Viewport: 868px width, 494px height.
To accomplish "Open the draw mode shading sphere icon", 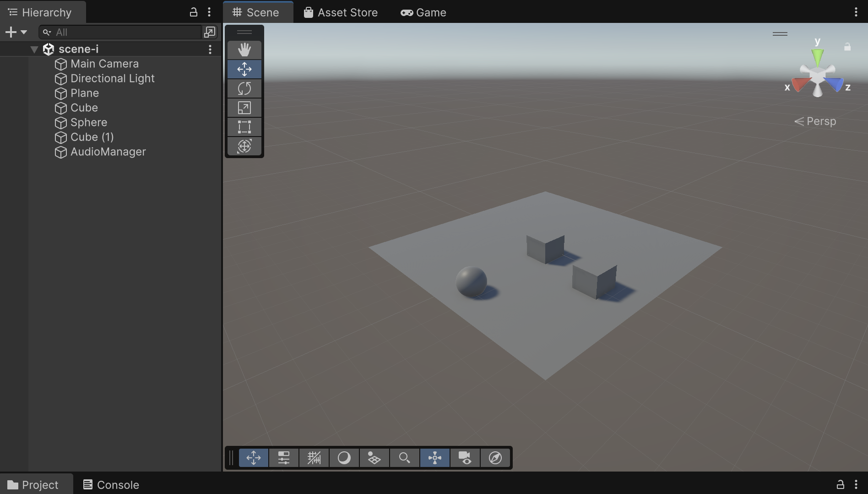I will coord(344,458).
